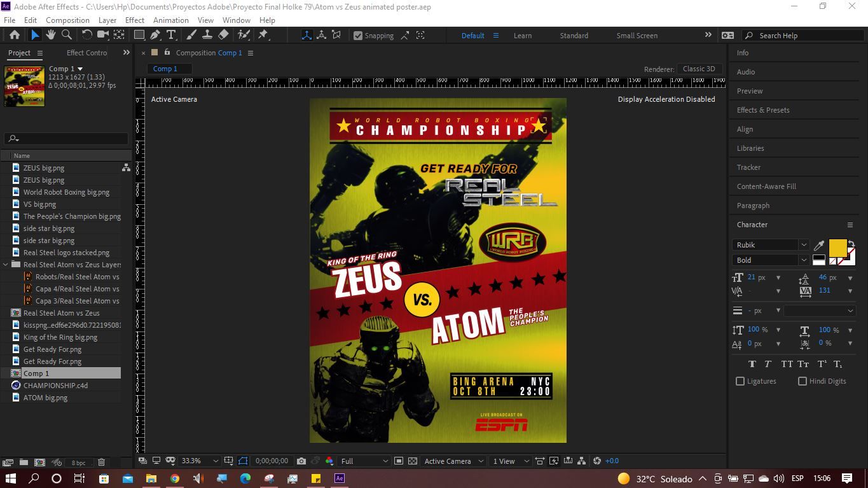Toggle Small Caps in Character panel

coord(803,365)
